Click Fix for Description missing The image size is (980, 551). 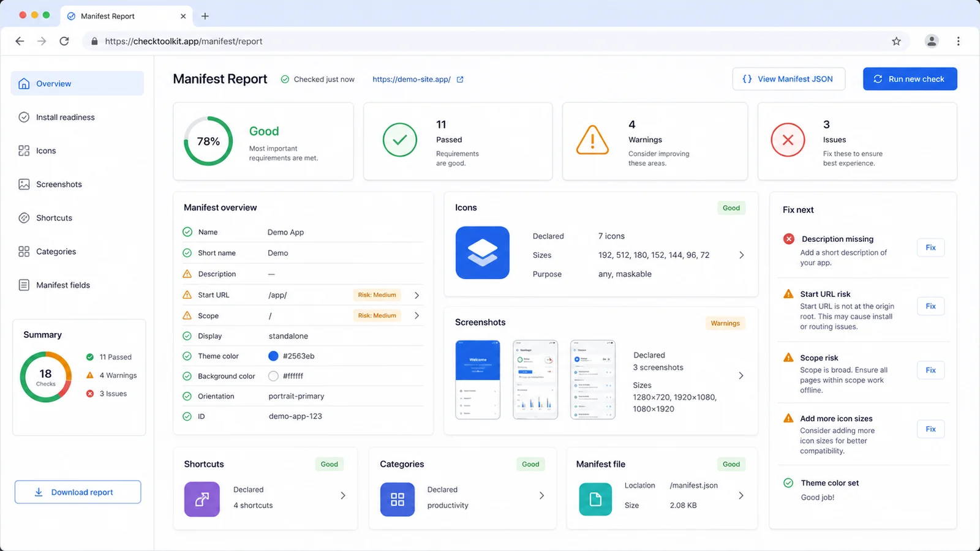pos(930,247)
